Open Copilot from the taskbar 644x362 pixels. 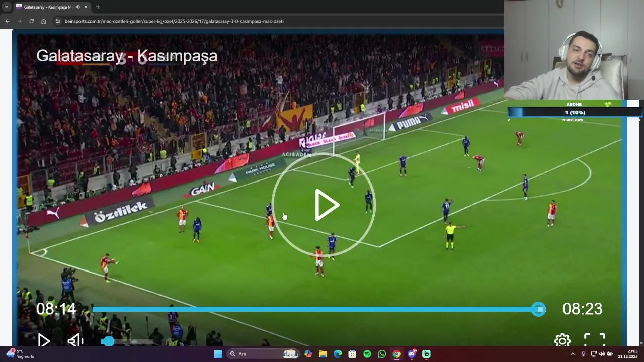click(x=308, y=354)
